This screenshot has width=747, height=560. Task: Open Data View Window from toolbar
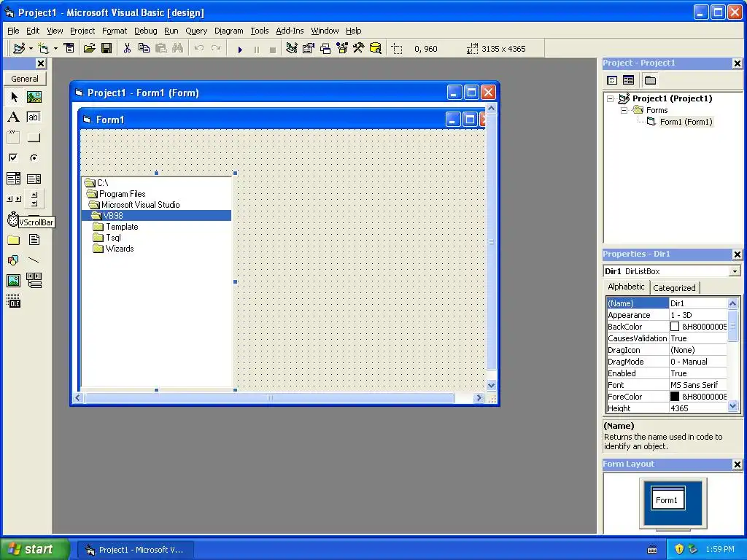click(376, 48)
